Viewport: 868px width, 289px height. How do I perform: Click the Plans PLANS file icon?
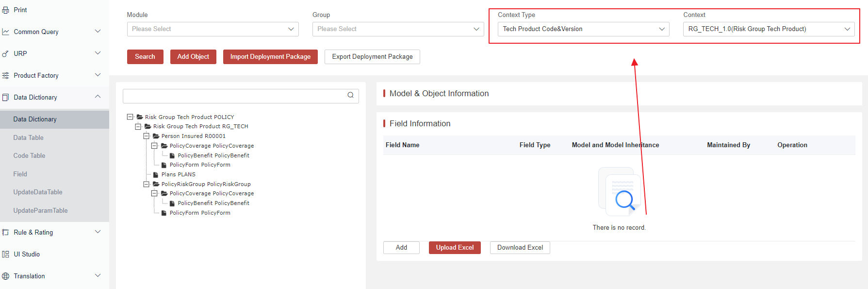(156, 174)
